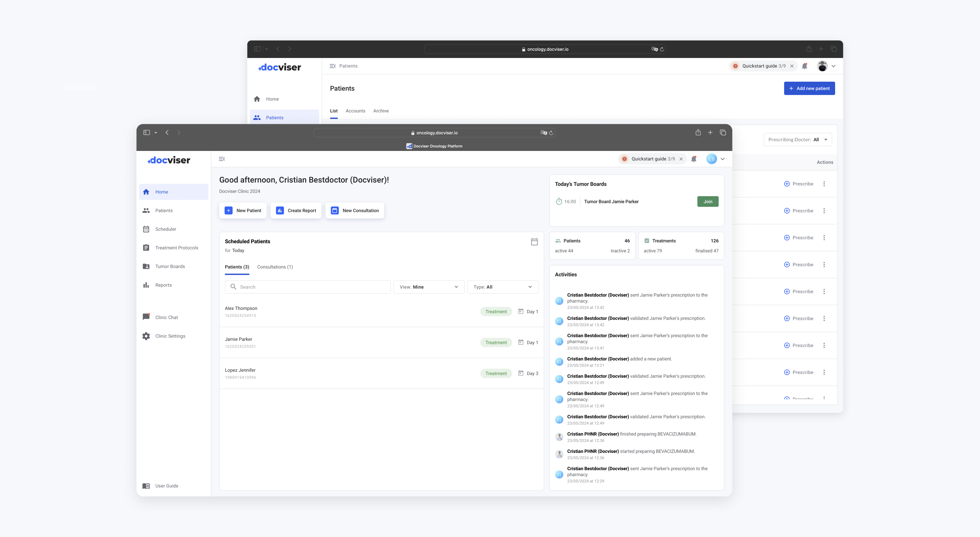This screenshot has width=980, height=537.
Task: Click the Patients 46 statistics card
Action: click(592, 246)
